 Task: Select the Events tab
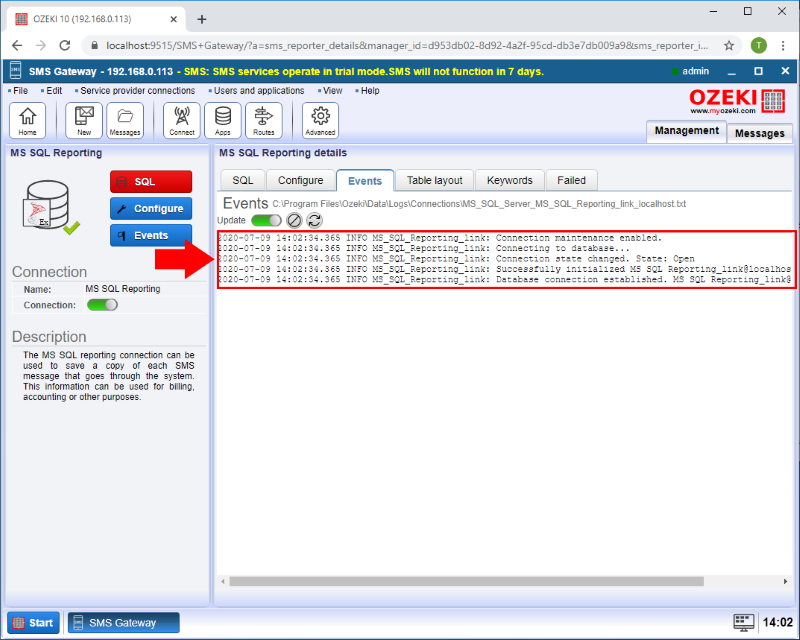(x=365, y=181)
